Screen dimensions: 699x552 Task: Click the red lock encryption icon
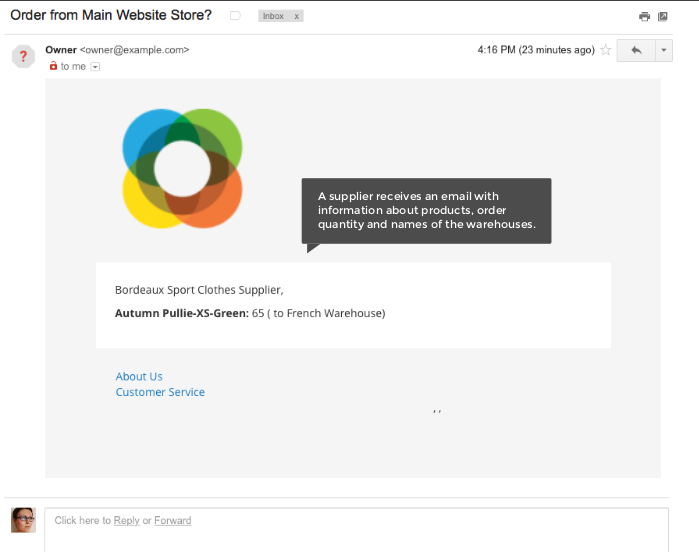[53, 66]
